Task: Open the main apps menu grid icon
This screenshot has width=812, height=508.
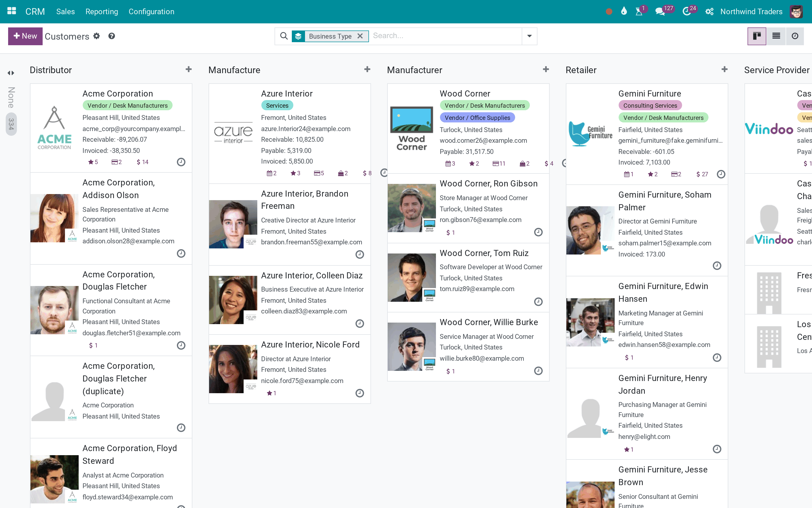Action: 12,11
